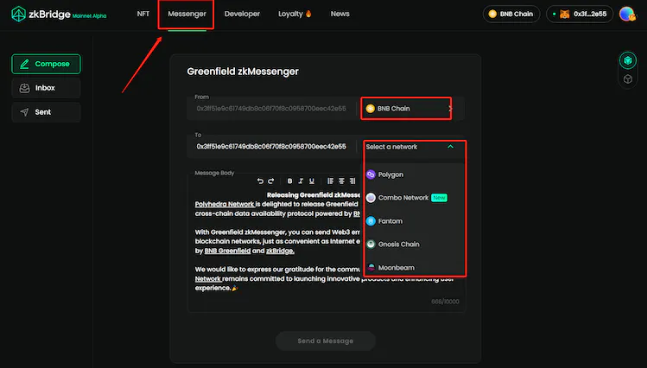Click the From address field
The width and height of the screenshot is (647, 368).
coord(271,109)
